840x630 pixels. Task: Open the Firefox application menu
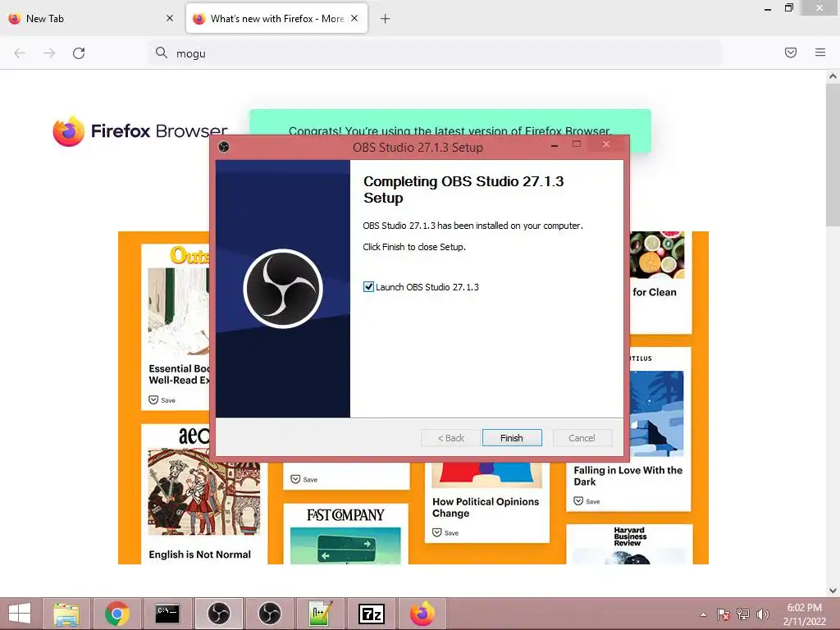tap(820, 52)
